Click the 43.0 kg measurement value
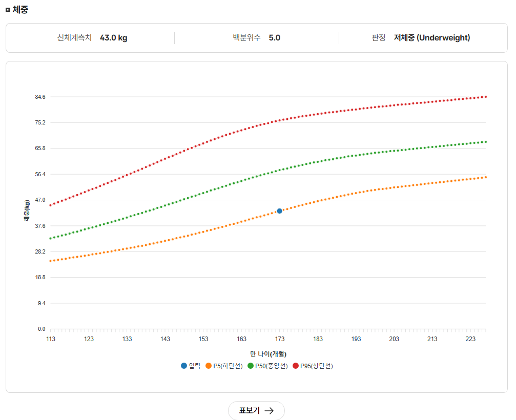The height and width of the screenshot is (420, 516). [114, 38]
